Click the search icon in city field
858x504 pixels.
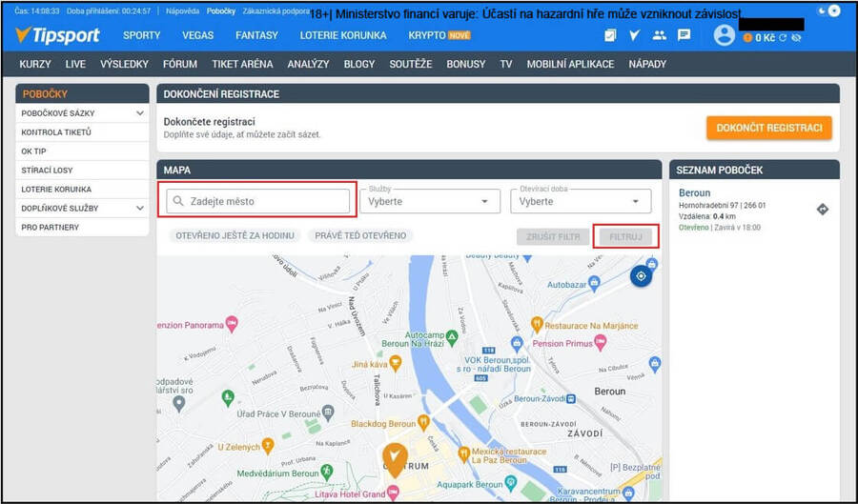point(178,201)
